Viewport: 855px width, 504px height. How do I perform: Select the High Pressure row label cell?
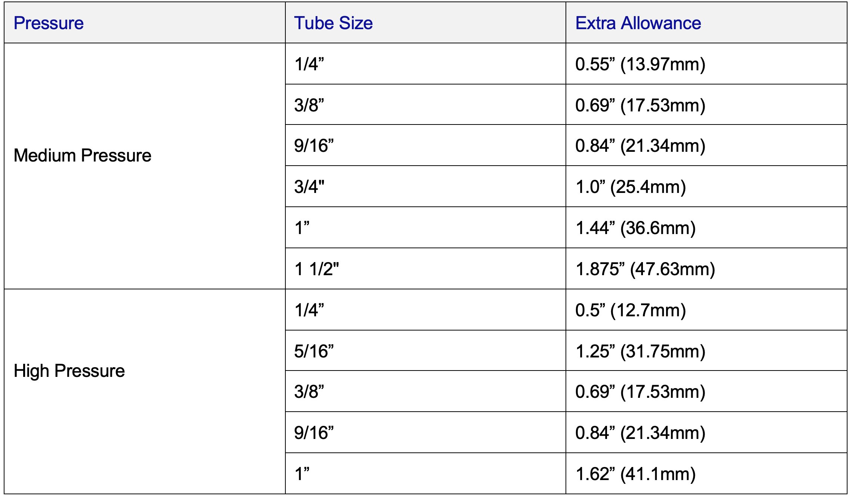69,371
